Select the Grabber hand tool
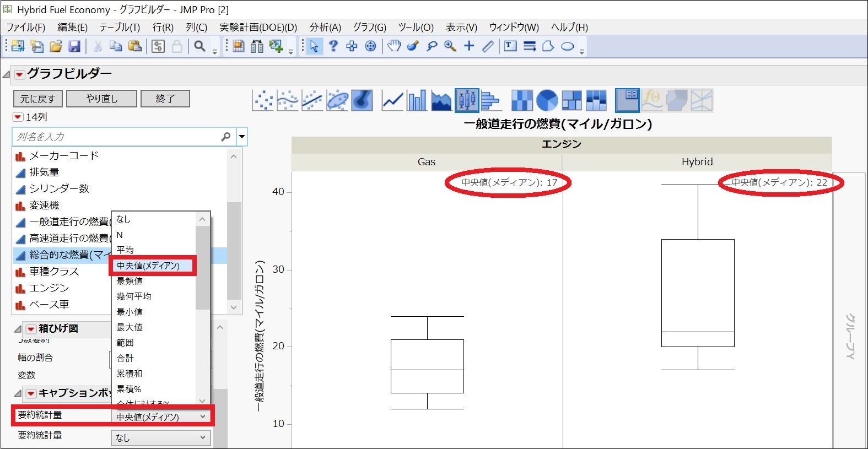 393,46
